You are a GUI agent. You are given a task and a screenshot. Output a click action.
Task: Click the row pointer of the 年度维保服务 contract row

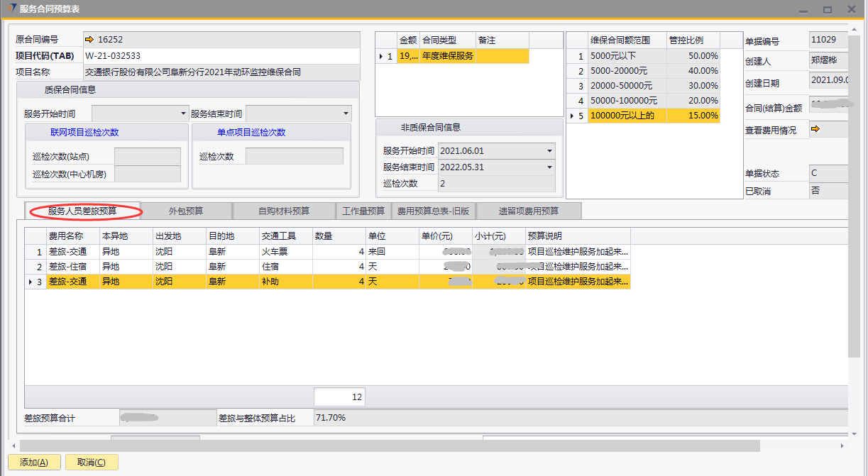tap(385, 56)
